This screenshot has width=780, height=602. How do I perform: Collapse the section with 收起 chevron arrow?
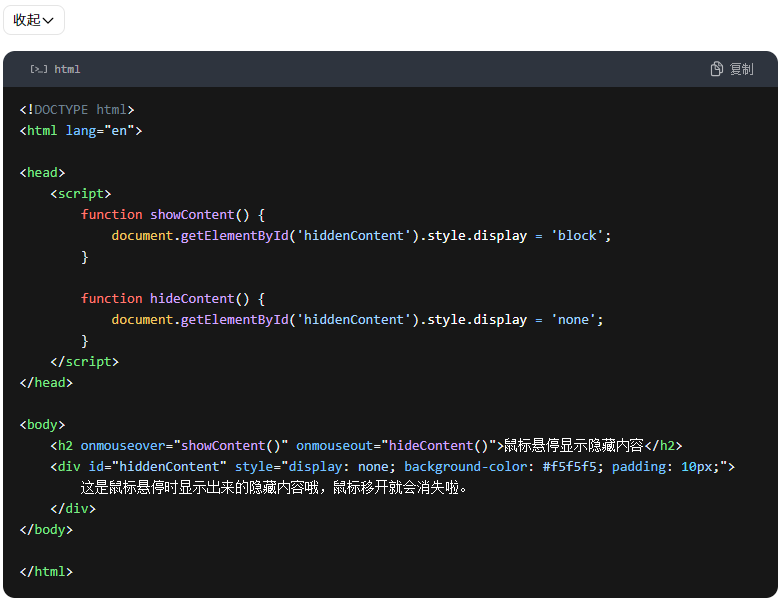48,20
